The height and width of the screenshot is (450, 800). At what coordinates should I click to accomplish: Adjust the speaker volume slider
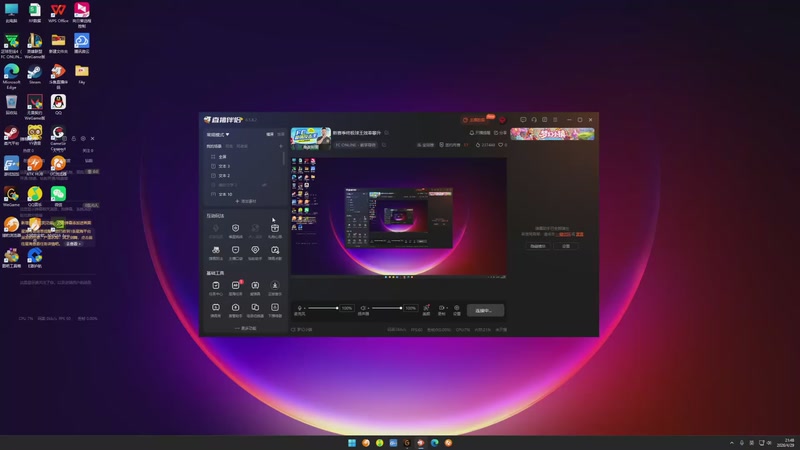coord(386,308)
